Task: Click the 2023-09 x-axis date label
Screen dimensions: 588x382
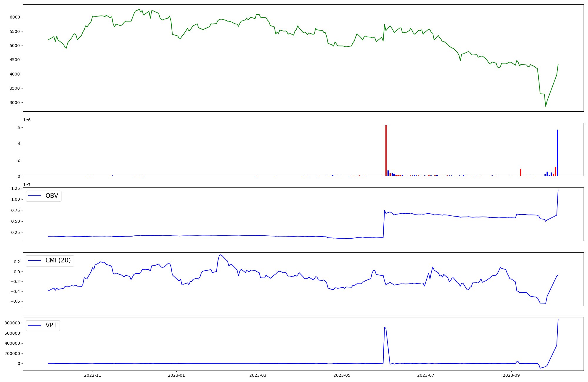Action: pyautogui.click(x=511, y=375)
